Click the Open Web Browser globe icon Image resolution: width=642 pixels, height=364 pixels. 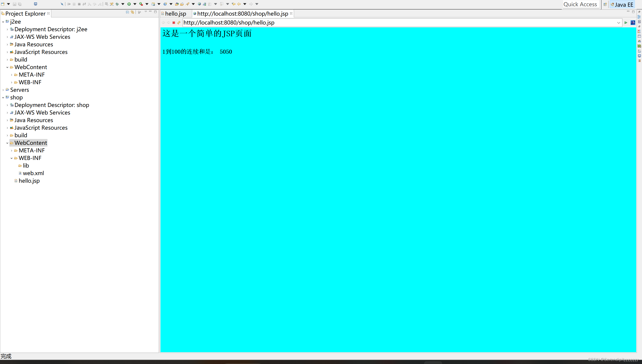[x=199, y=4]
